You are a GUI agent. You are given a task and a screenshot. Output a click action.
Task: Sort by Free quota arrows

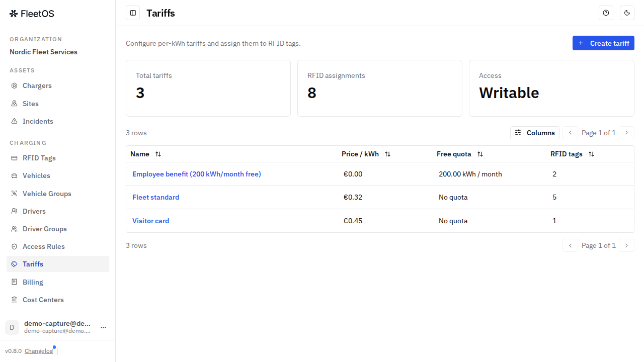480,154
